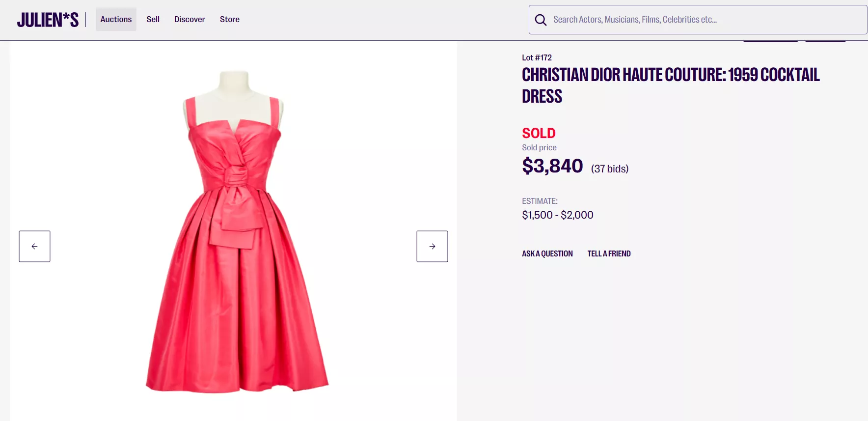Click the Julien's logo
The width and height of the screenshot is (868, 421).
[48, 20]
